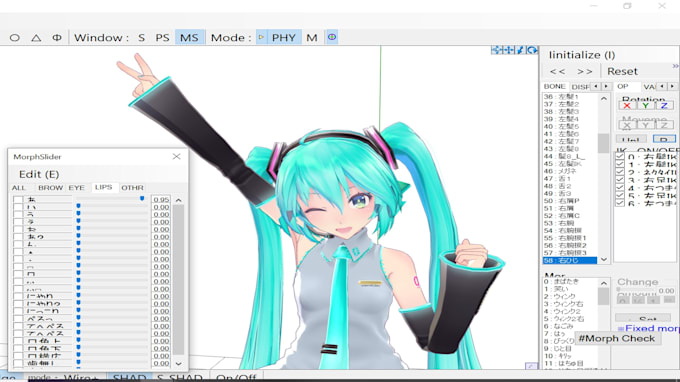The image size is (680, 382).
Task: Toggle the MS morph slider window
Action: tap(189, 38)
